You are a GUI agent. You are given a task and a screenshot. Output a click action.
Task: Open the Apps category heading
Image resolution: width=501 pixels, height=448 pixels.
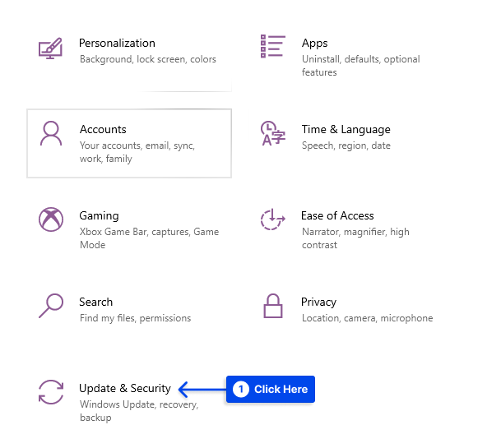pyautogui.click(x=315, y=44)
